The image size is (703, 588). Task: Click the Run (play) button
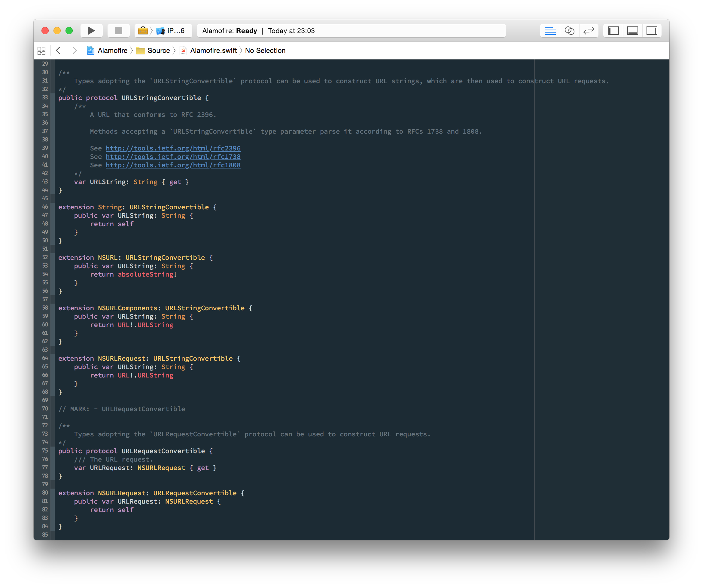[x=91, y=31]
